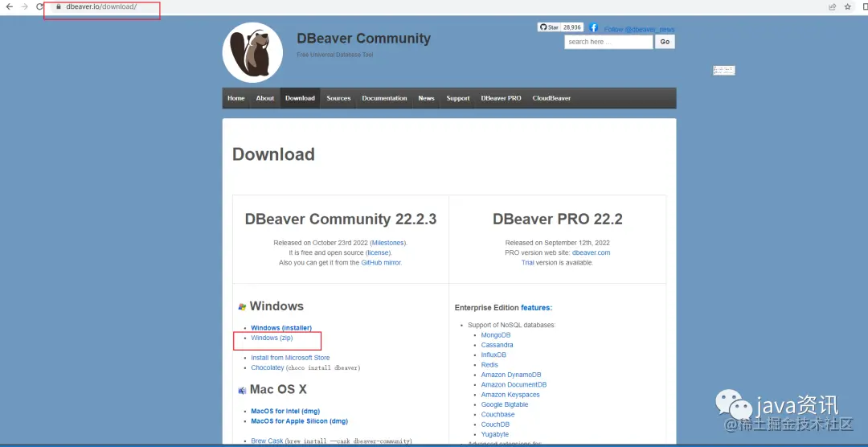
Task: Click the Google Bigtable link
Action: click(x=504, y=405)
